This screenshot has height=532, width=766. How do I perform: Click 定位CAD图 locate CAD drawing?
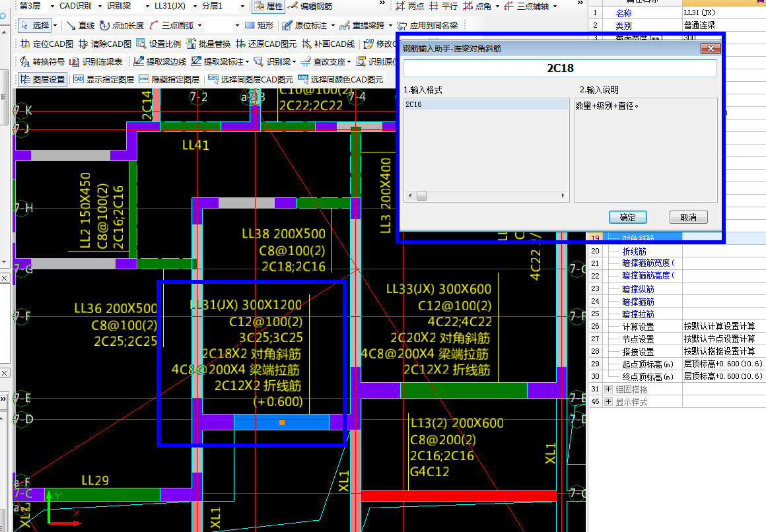[47, 44]
